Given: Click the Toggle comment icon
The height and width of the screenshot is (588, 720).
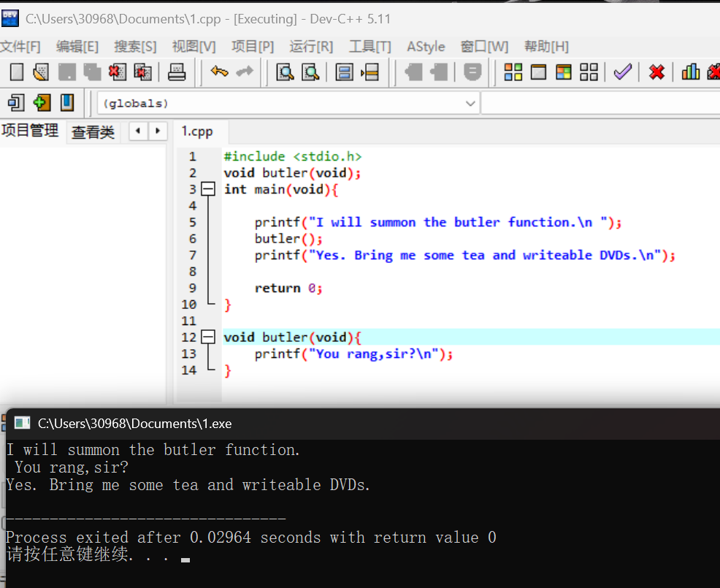Looking at the screenshot, I should (472, 72).
